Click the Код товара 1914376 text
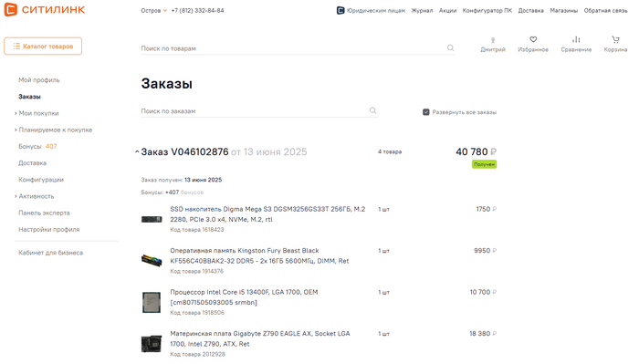The image size is (639, 364). pyautogui.click(x=197, y=271)
